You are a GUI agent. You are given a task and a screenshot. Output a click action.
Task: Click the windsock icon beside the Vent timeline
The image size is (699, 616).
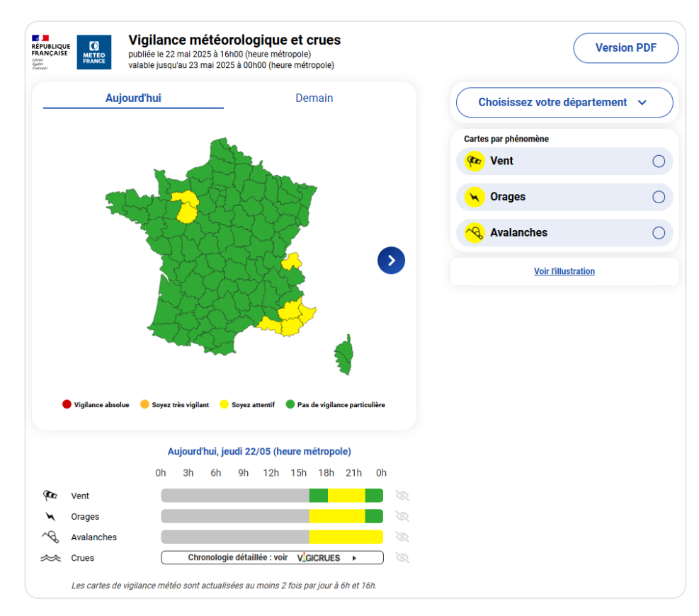click(50, 495)
